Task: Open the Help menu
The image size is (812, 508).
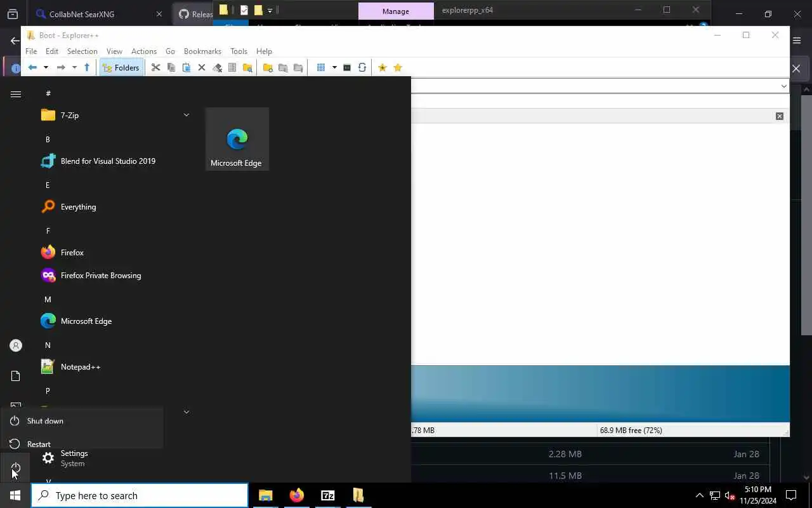Action: (264, 51)
